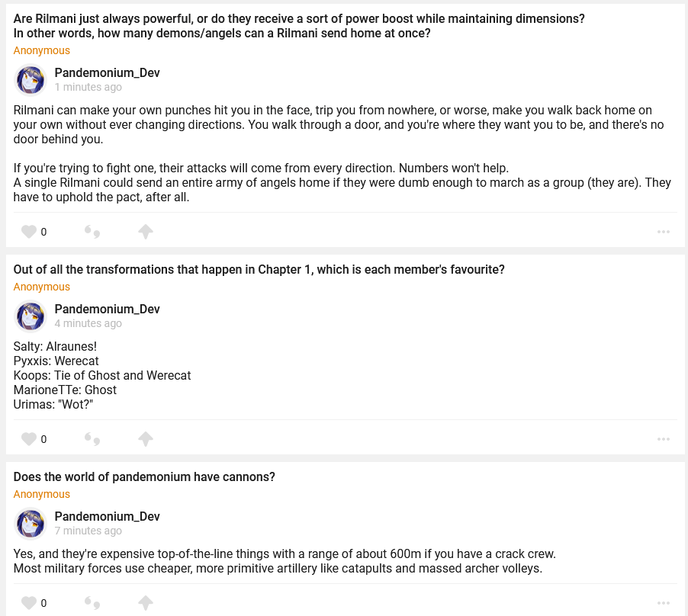Share the cannons answer via arrow icon
The image size is (688, 616).
tap(146, 603)
